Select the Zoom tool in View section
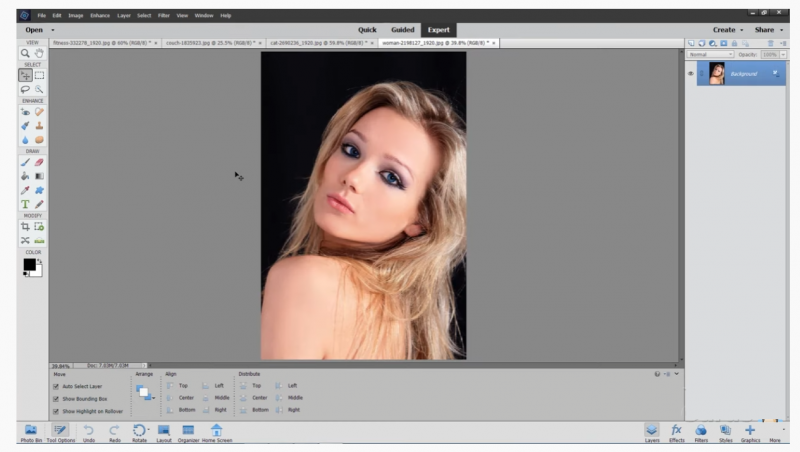This screenshot has width=800, height=452. click(x=25, y=53)
